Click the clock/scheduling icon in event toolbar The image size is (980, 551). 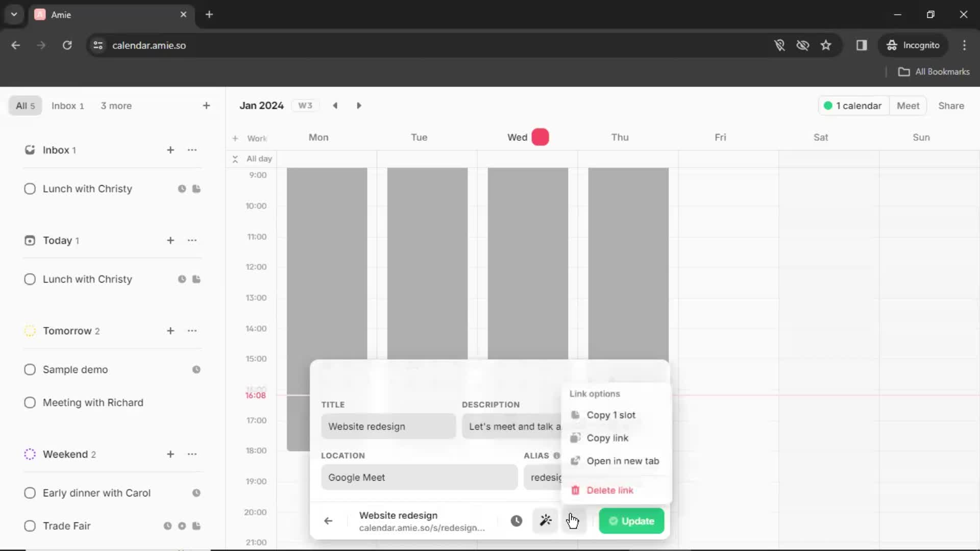(516, 521)
